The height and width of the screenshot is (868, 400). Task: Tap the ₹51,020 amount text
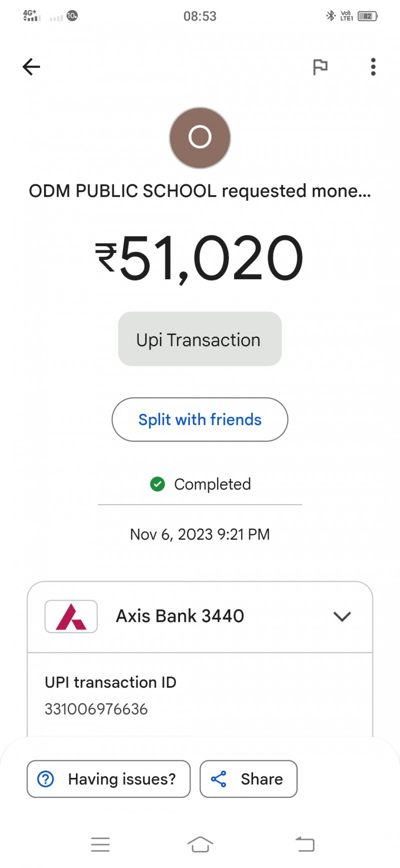[200, 258]
